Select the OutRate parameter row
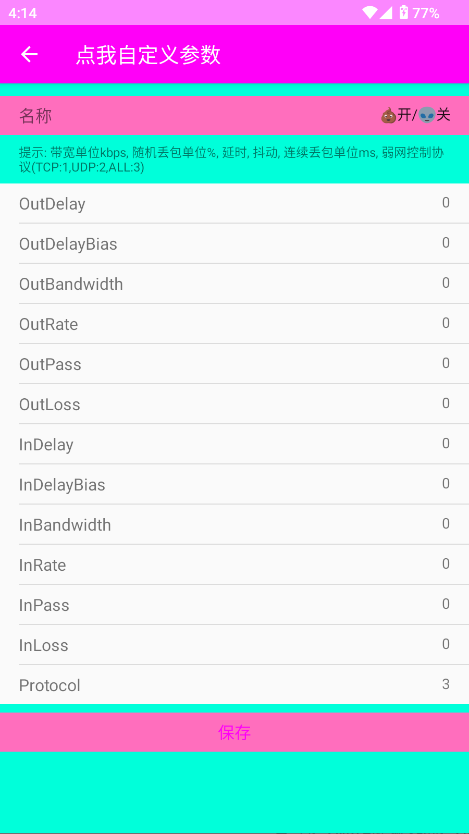Viewport: 469px width, 834px height. click(234, 324)
